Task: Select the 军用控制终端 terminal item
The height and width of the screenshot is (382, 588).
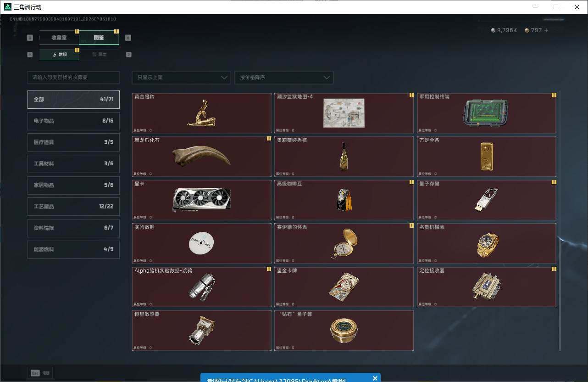Action: coord(487,113)
